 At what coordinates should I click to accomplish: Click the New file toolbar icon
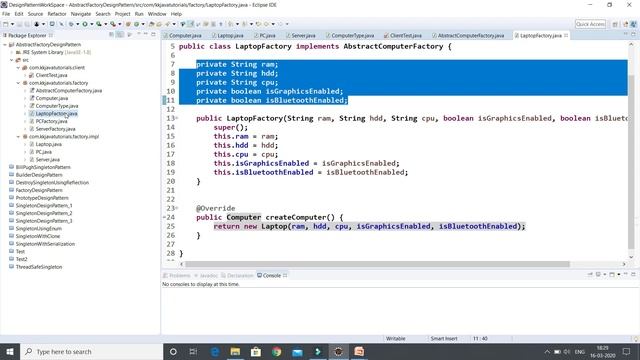point(5,24)
